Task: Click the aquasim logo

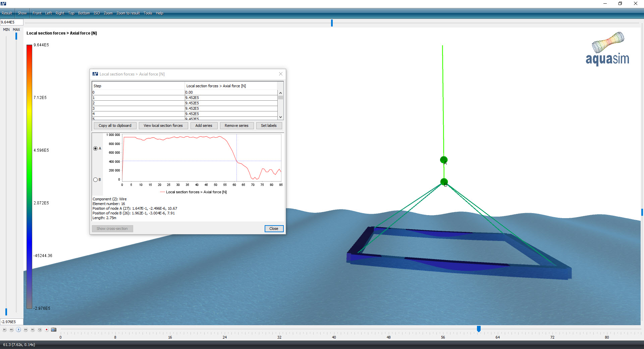Action: (x=607, y=49)
